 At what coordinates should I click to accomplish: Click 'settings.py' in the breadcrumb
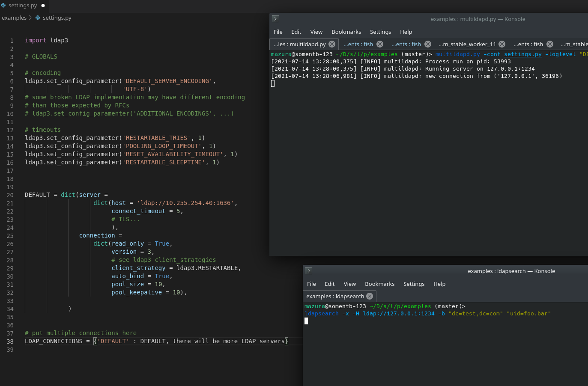click(x=57, y=18)
